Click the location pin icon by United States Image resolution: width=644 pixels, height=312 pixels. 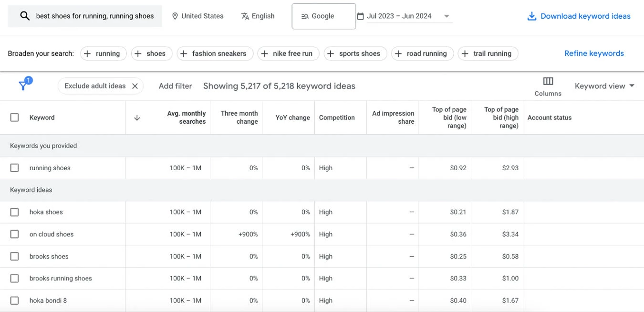pyautogui.click(x=175, y=16)
